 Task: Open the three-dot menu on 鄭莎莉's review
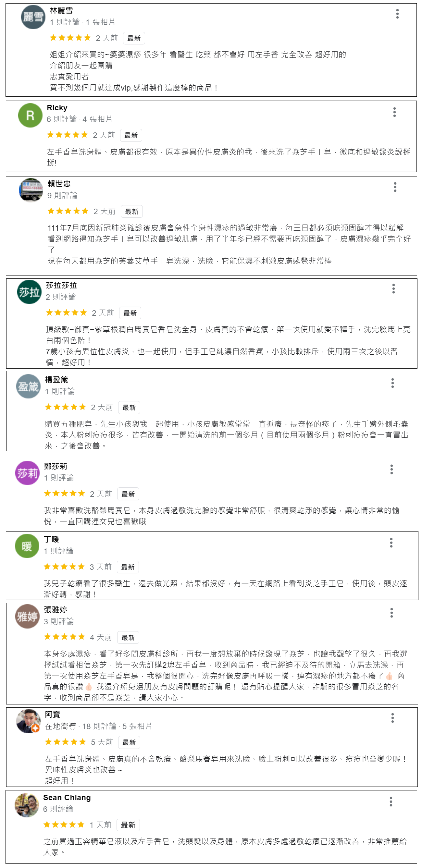[x=391, y=469]
